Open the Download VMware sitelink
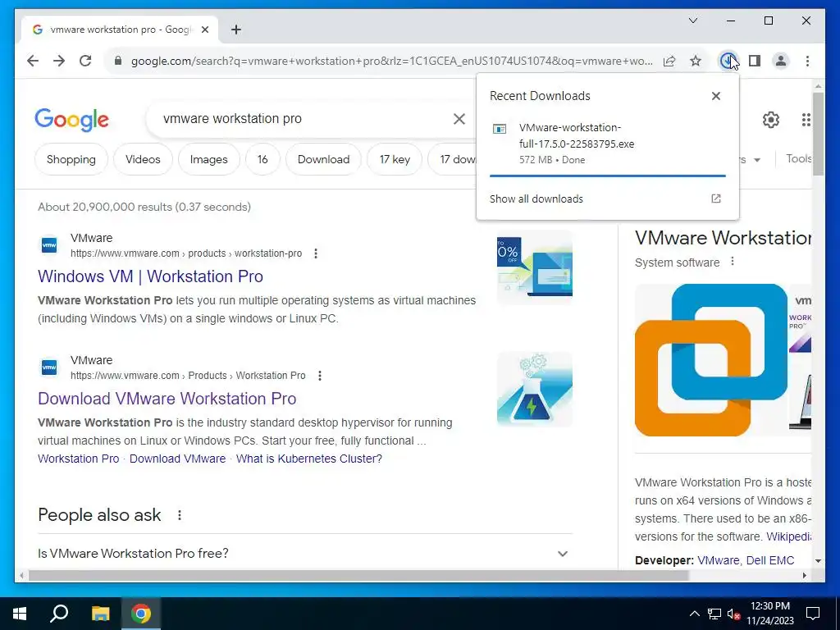The image size is (840, 630). (x=177, y=459)
